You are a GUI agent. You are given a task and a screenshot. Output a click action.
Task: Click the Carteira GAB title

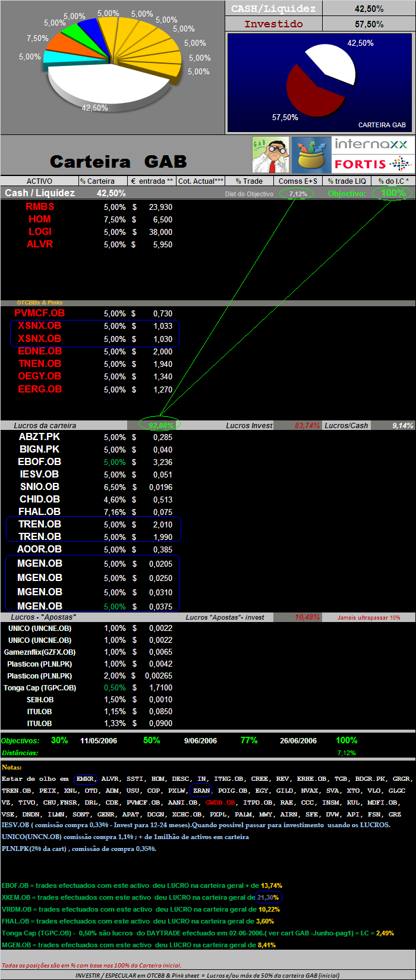tap(118, 161)
